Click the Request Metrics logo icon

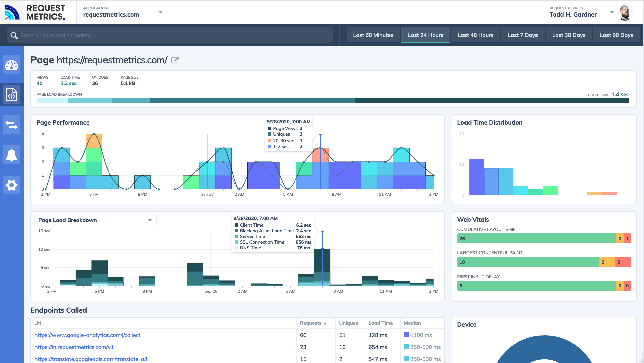12,12
